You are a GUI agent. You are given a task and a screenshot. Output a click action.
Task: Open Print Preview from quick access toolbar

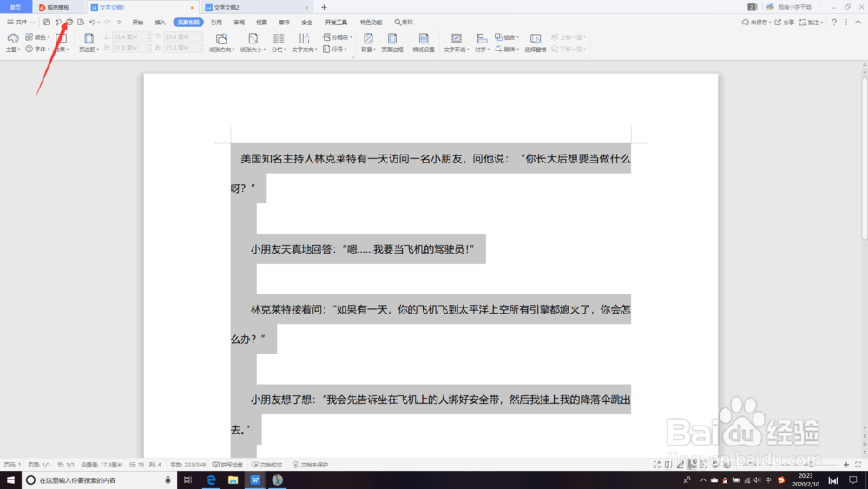(x=81, y=23)
